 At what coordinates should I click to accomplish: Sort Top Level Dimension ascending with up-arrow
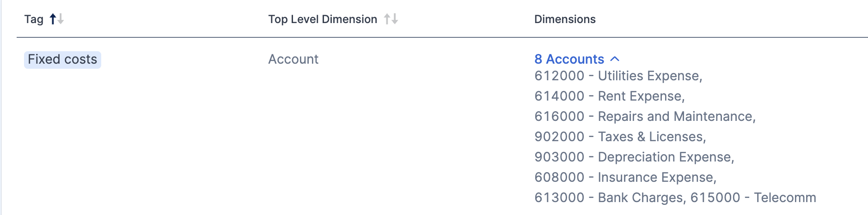387,19
